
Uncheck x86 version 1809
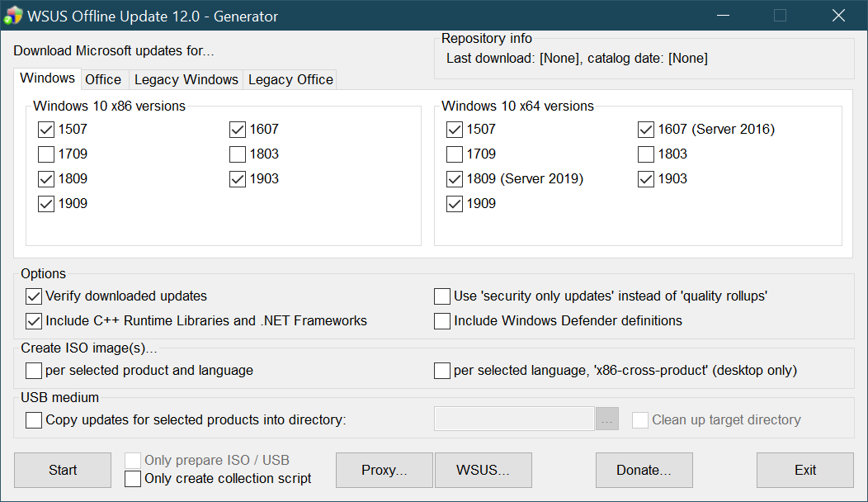46,179
